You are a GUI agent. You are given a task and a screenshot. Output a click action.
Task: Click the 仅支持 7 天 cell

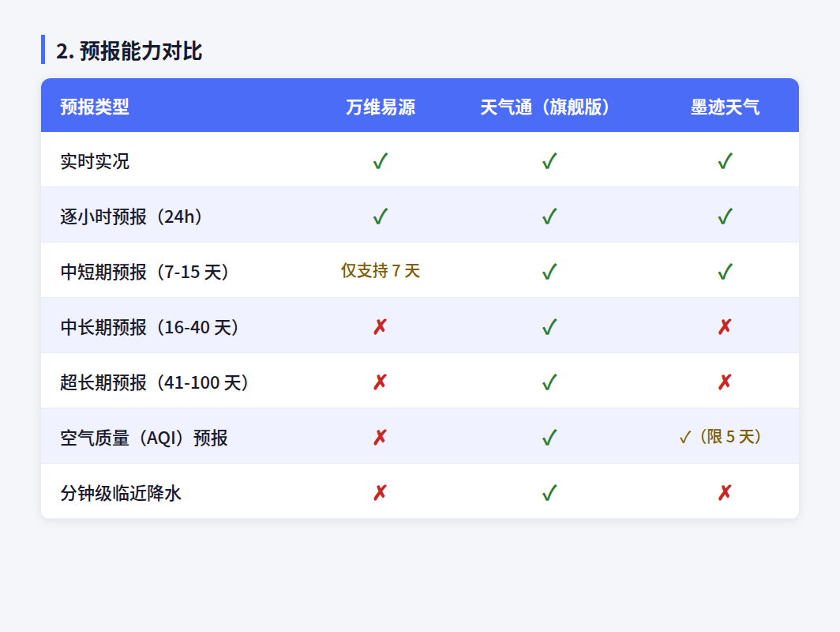(x=381, y=271)
